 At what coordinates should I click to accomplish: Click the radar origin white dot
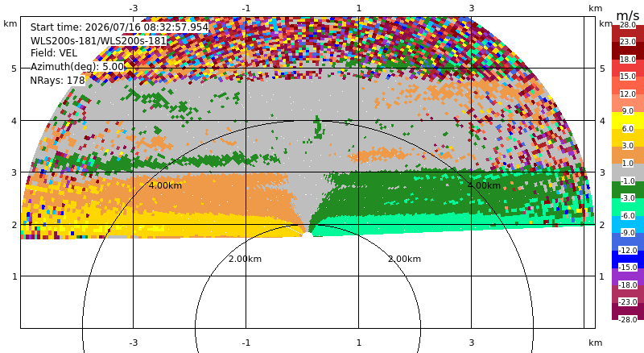(308, 235)
